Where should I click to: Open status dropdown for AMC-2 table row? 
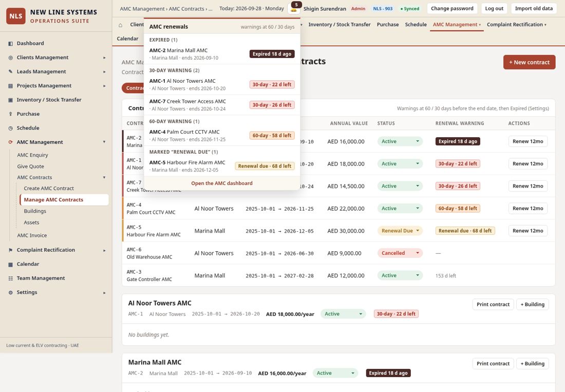[x=400, y=142]
